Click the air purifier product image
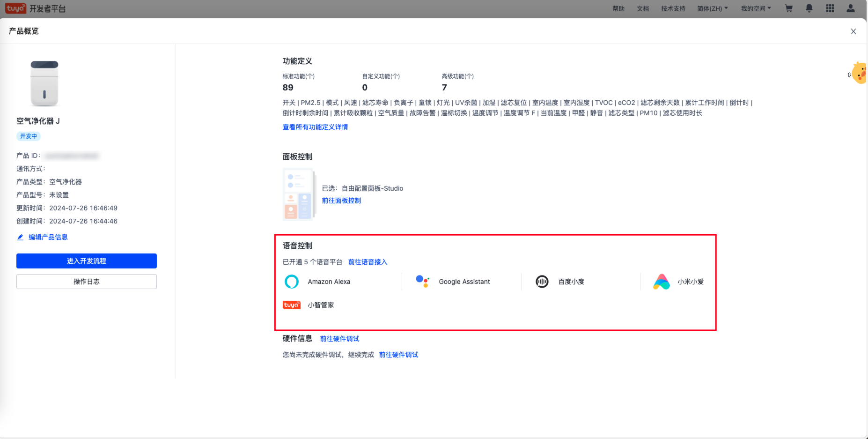The height and width of the screenshot is (439, 868). [x=44, y=83]
